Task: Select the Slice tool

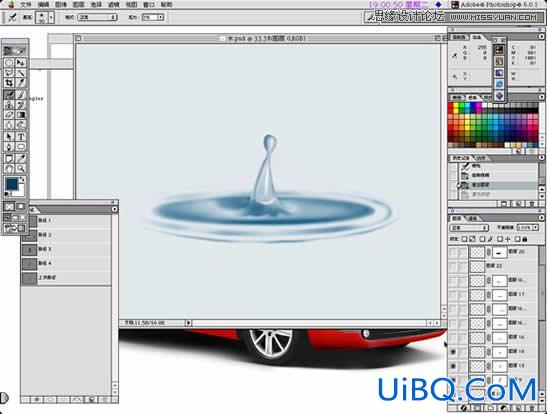Action: [21, 82]
